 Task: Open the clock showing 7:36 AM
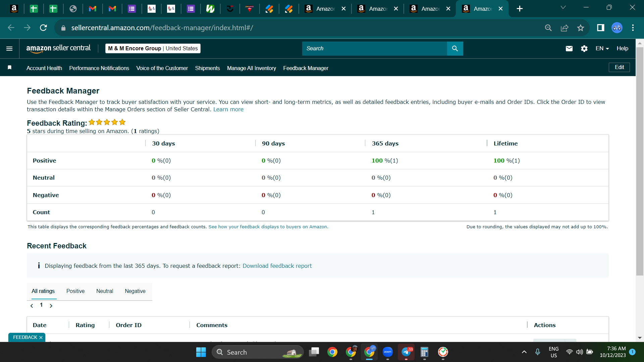click(x=612, y=352)
